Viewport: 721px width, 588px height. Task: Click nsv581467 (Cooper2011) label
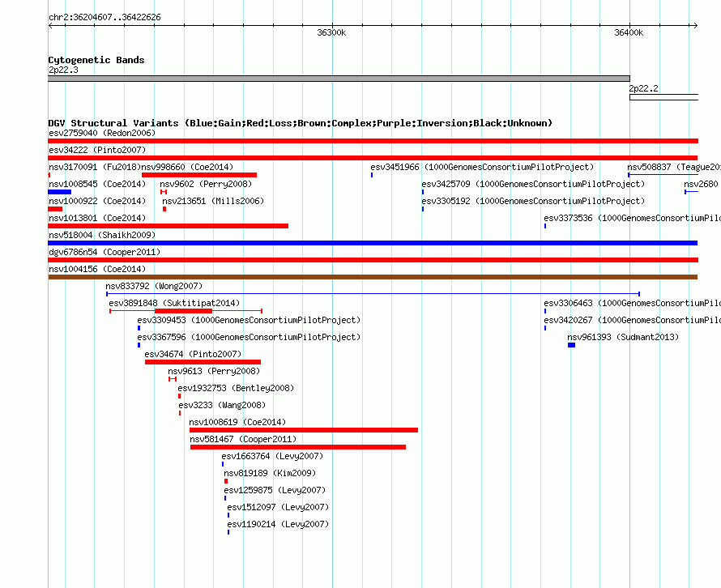[x=243, y=439]
